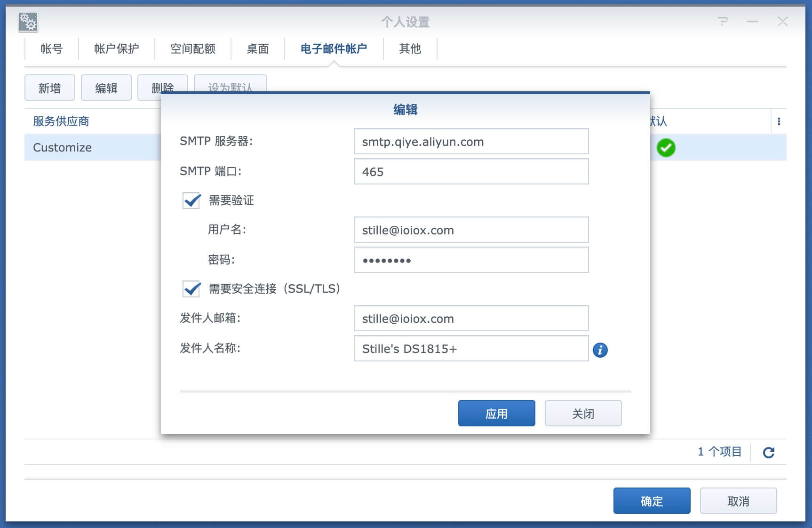Click the refresh icon in the list footer
The image size is (812, 528).
(769, 452)
